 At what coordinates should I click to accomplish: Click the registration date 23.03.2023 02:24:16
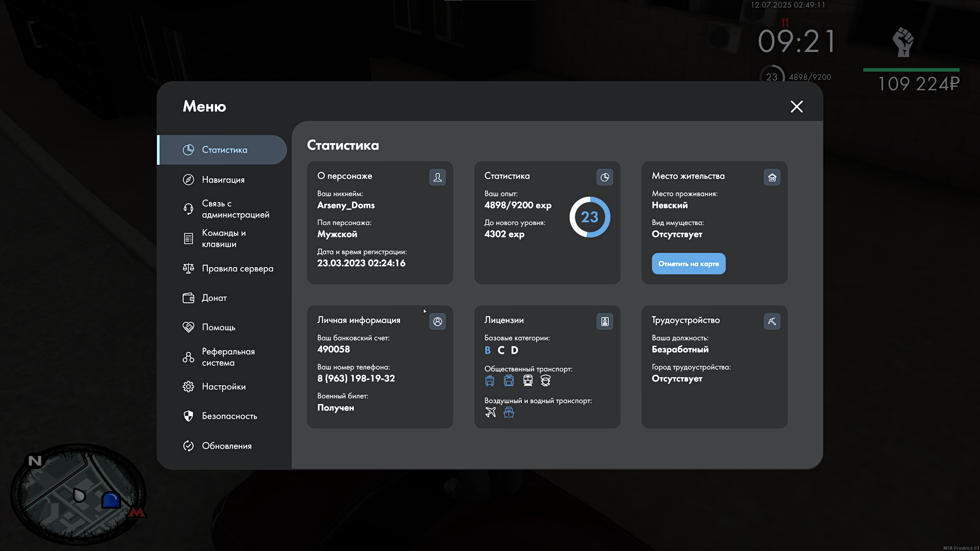point(361,263)
